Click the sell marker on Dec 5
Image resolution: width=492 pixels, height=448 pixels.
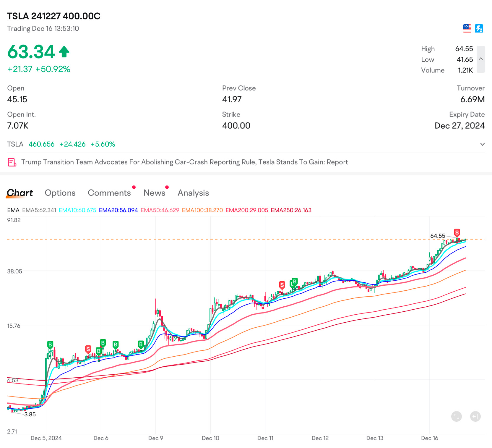click(x=88, y=349)
